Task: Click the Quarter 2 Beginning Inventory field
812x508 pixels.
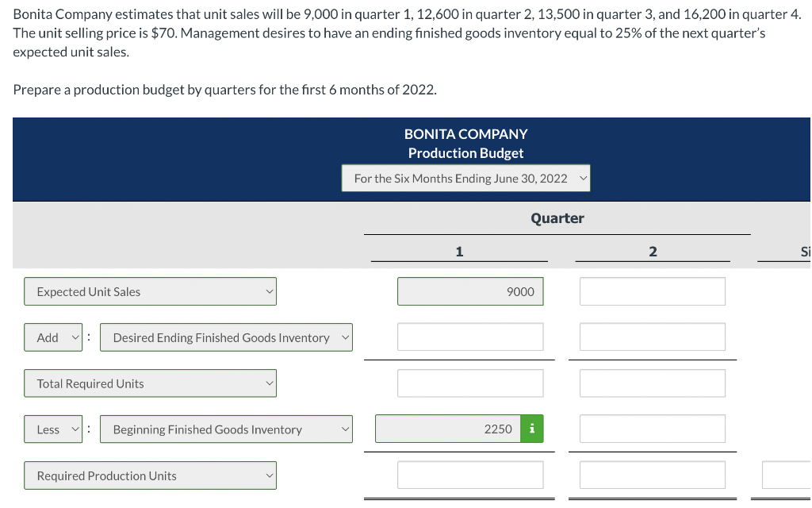Action: click(652, 429)
